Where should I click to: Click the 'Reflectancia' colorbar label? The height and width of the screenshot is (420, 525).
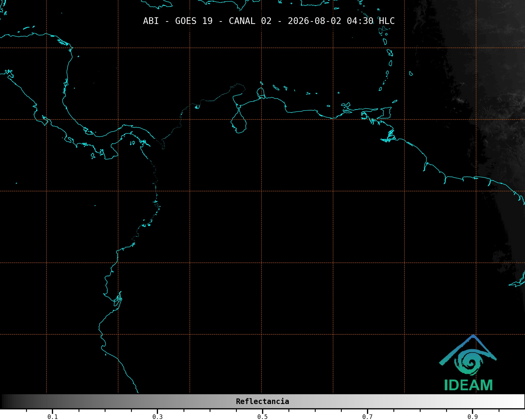262,401
